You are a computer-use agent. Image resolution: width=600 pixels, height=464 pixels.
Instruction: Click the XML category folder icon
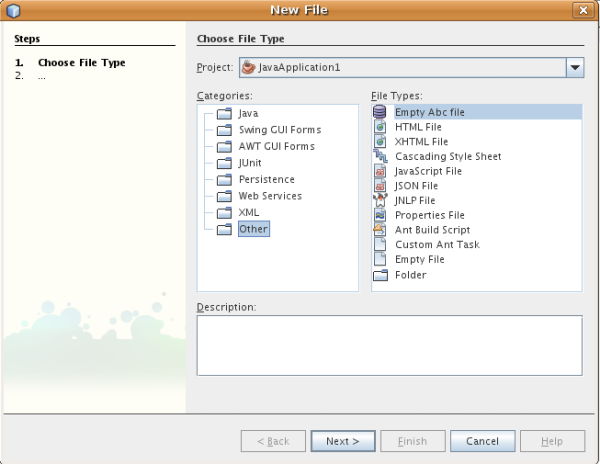224,212
